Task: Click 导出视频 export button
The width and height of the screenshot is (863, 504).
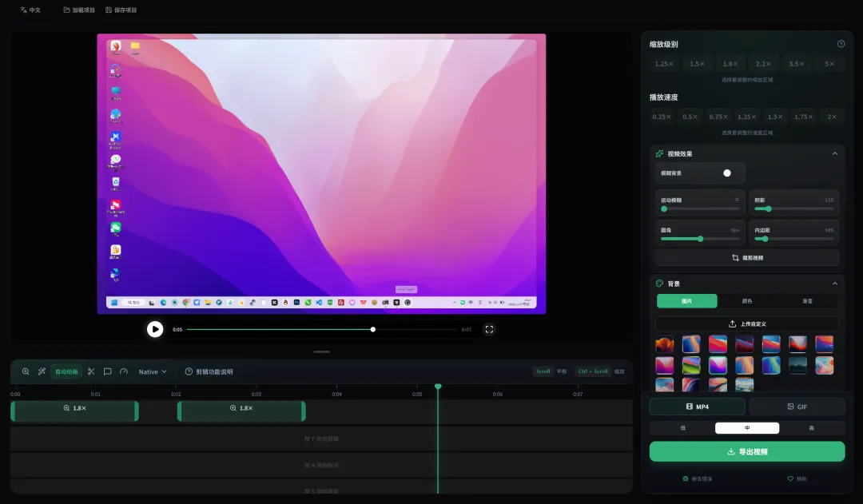Action: pyautogui.click(x=747, y=452)
